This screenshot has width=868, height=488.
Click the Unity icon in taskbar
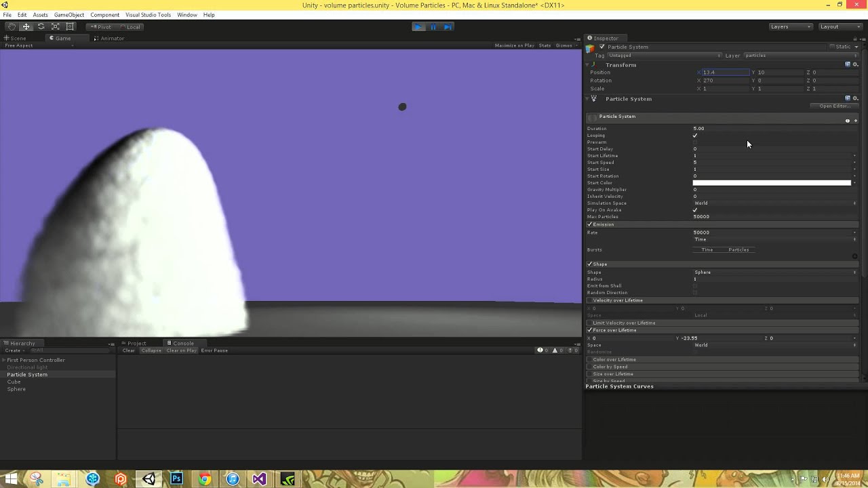(149, 479)
